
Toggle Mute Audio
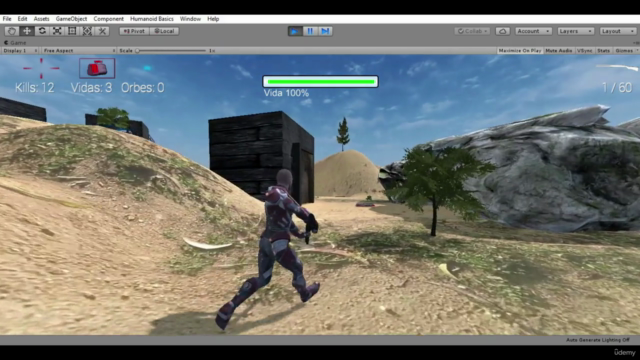pos(558,51)
